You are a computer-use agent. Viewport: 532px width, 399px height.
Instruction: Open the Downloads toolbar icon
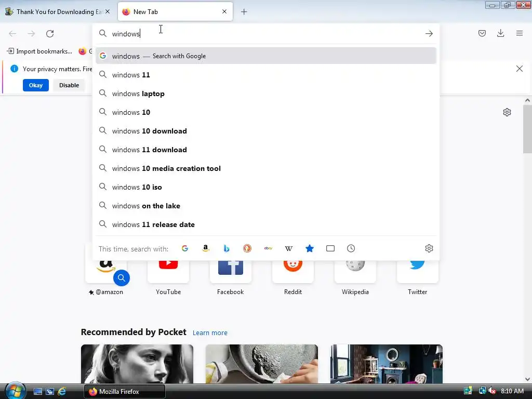500,33
